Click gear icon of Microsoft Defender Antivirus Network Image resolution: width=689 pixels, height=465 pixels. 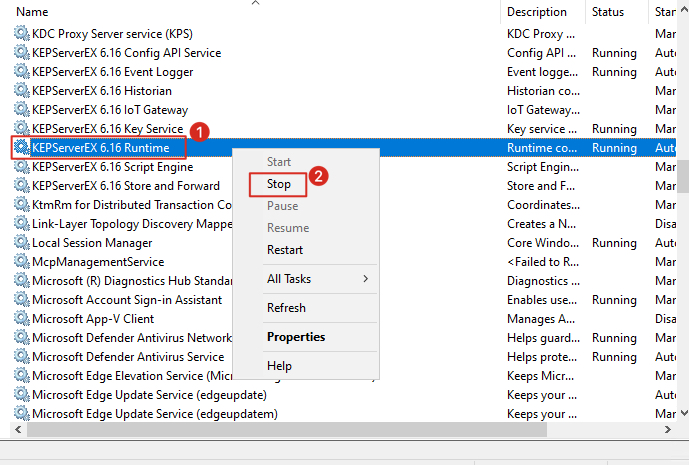point(22,337)
